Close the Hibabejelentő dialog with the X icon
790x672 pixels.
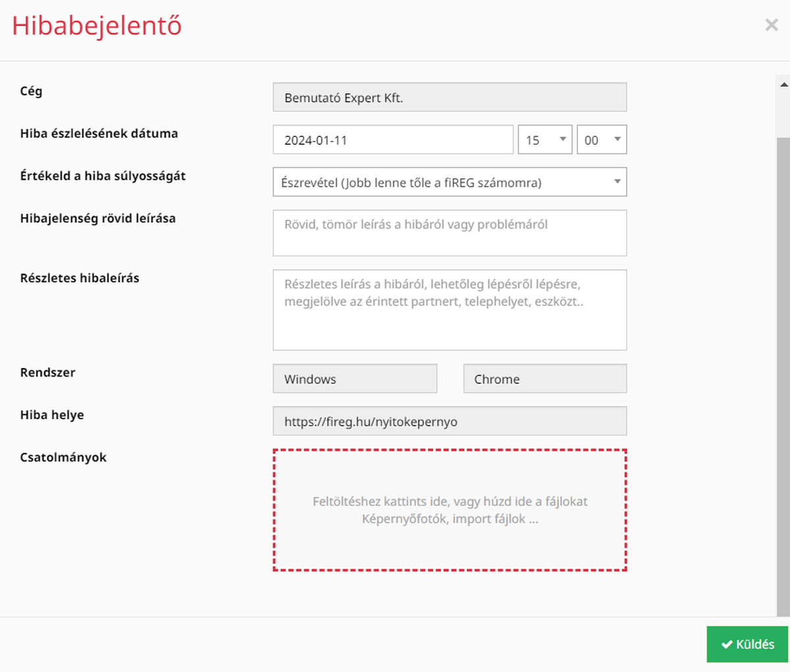(771, 25)
